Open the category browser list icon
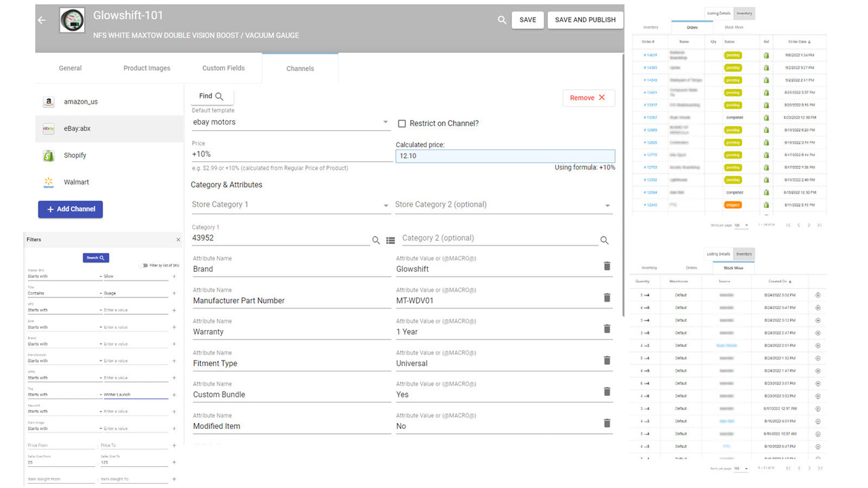 coord(392,240)
